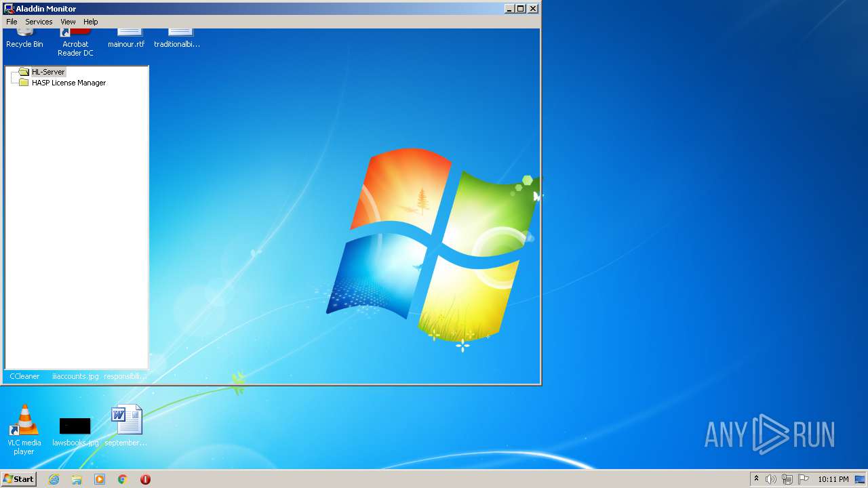Maximize the Aladdin Monitor window
Screen dimensions: 868x488
coord(520,9)
